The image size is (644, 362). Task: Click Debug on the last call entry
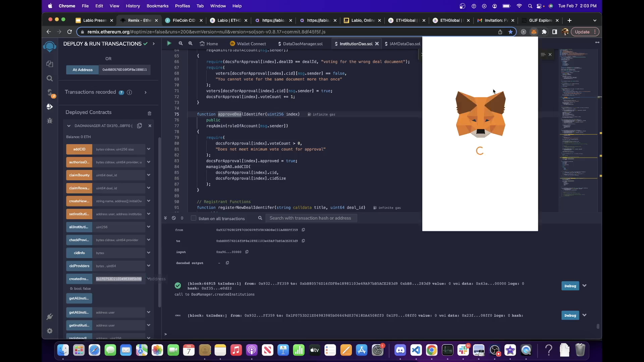pos(570,315)
